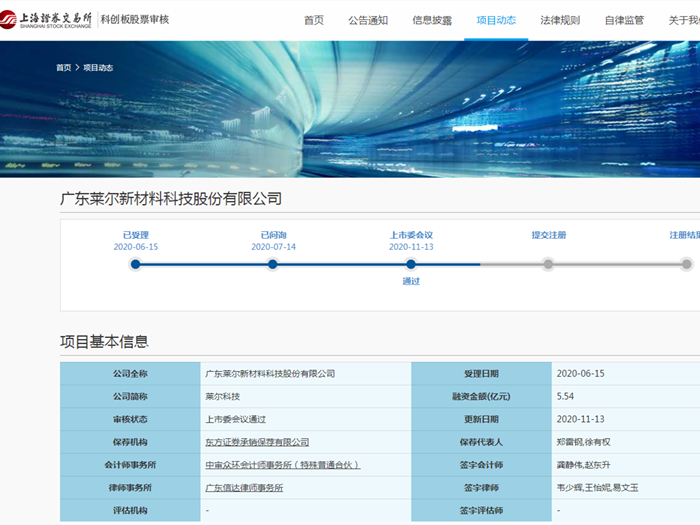
Task: Click the 莱尔科技 company short name
Action: click(222, 396)
